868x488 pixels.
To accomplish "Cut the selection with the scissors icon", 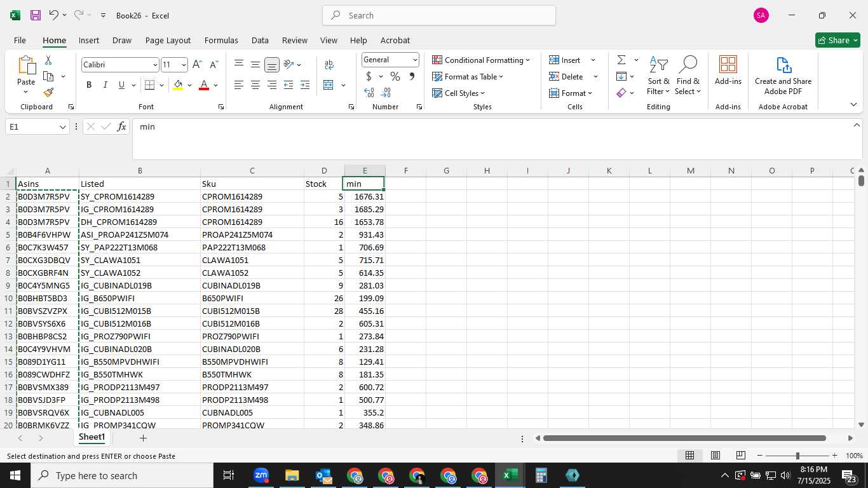I will [48, 60].
